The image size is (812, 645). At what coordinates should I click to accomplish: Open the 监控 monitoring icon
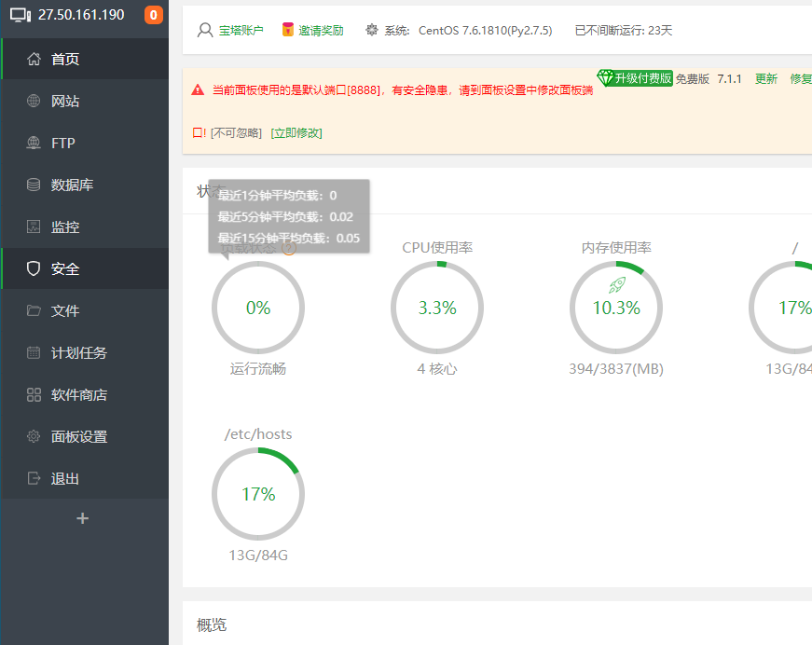[34, 226]
